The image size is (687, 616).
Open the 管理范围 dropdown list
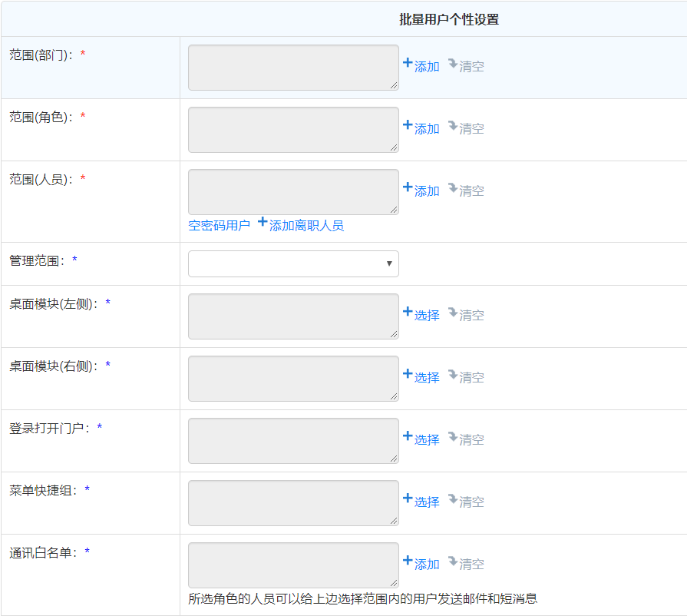pyautogui.click(x=293, y=263)
